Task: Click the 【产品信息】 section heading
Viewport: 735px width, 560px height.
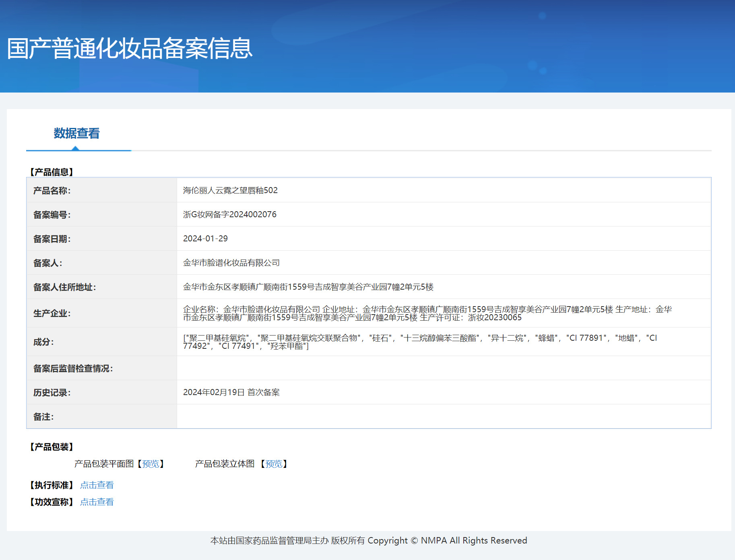Action: click(x=52, y=172)
